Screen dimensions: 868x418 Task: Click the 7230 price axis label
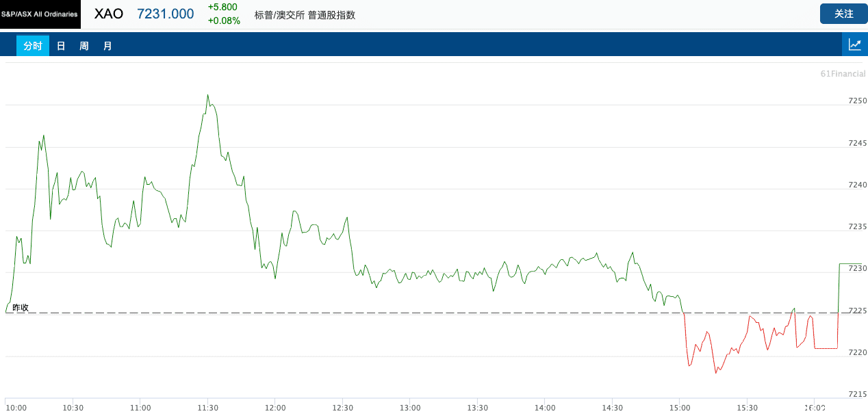(857, 269)
